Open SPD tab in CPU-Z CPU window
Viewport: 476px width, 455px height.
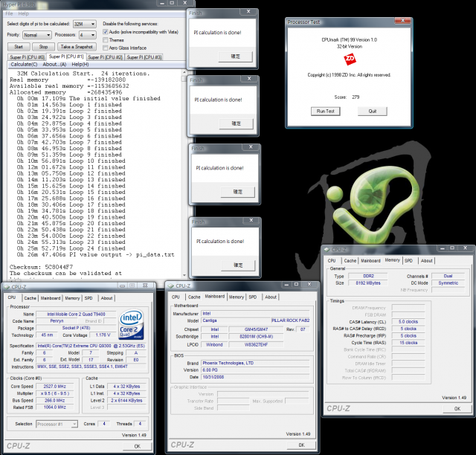[x=89, y=298]
